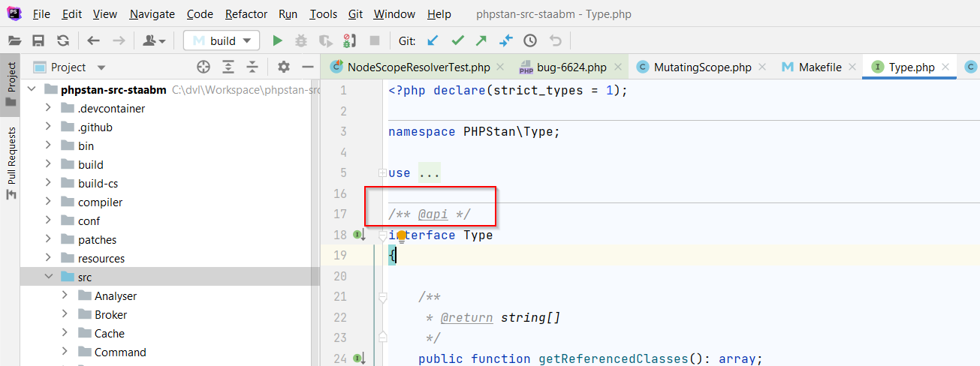Click the Git commit checkmark icon
Image resolution: width=980 pixels, height=366 pixels.
(457, 40)
